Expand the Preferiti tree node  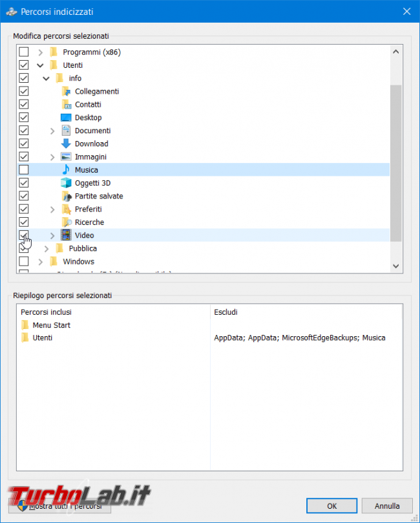(52, 209)
